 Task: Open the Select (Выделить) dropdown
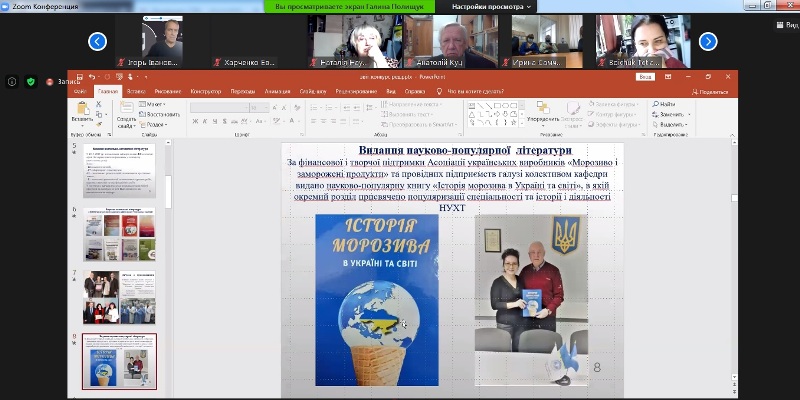tap(670, 124)
